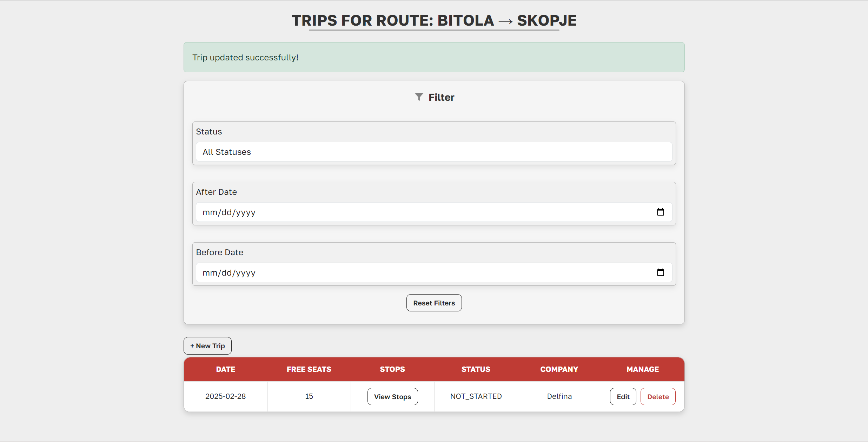Delete the 2025-02-28 trip
This screenshot has width=868, height=442.
[658, 396]
